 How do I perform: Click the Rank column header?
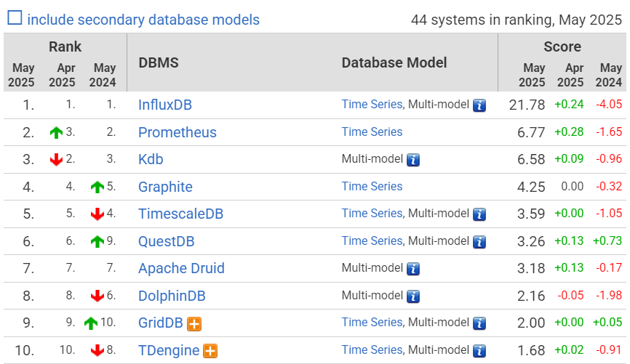(65, 47)
